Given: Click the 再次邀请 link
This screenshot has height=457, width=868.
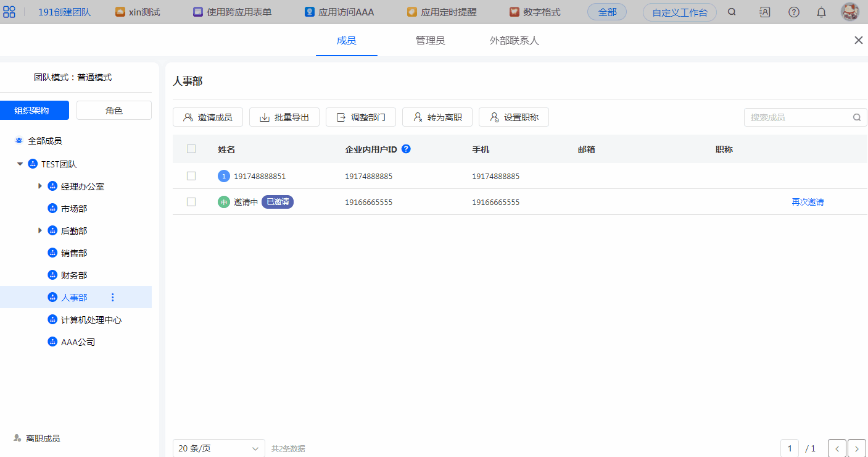Looking at the screenshot, I should coord(808,202).
